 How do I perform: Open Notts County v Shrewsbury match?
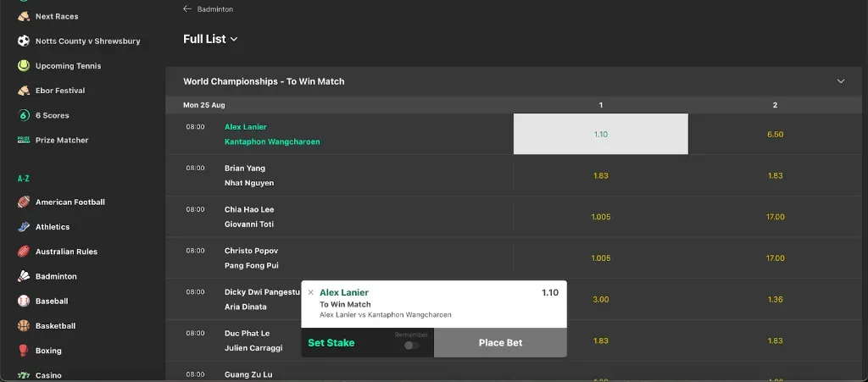[87, 41]
